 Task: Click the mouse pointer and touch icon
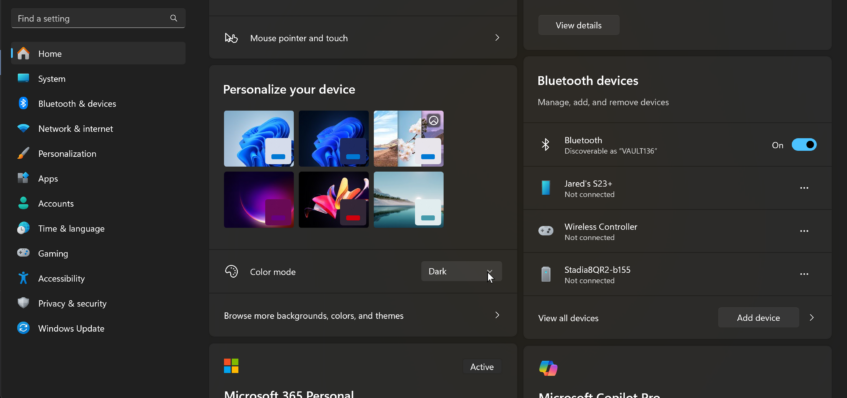coord(231,38)
